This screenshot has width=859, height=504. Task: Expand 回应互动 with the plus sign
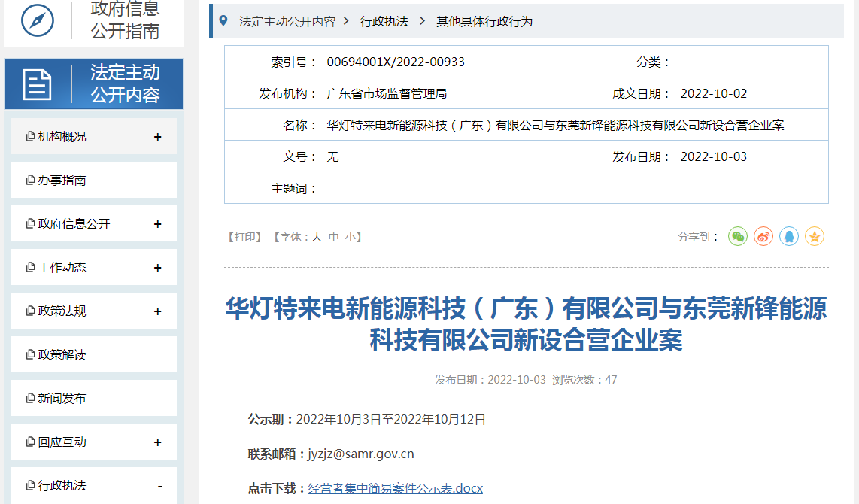coord(158,442)
